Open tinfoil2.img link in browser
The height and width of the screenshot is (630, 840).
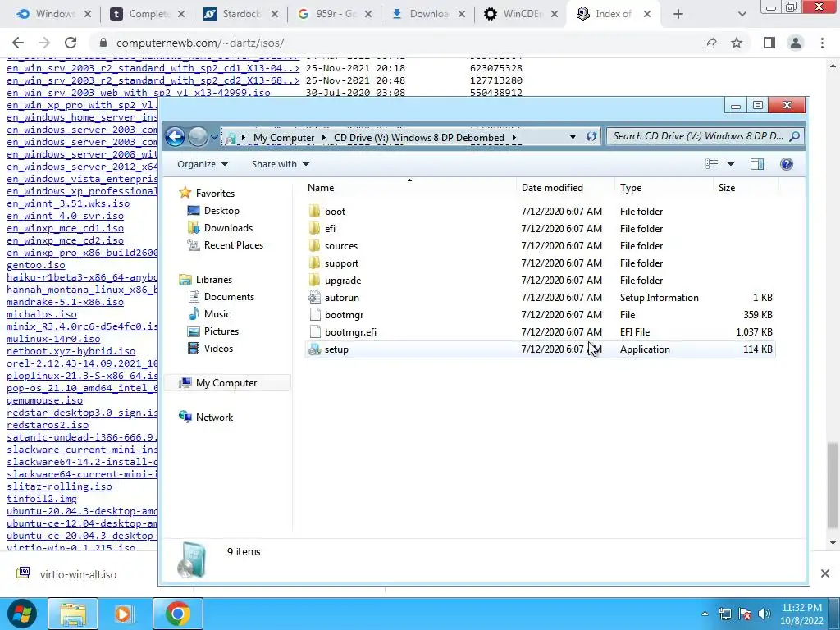[42, 499]
